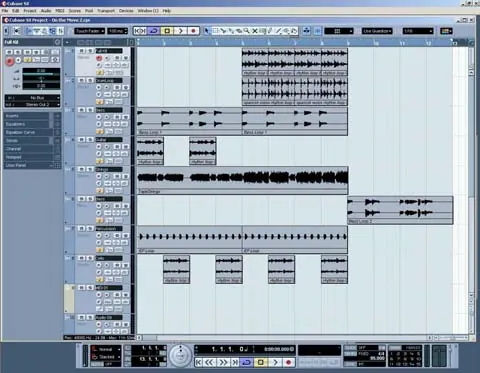Open the Normal record mode dropdown
The width and height of the screenshot is (480, 373).
click(106, 349)
